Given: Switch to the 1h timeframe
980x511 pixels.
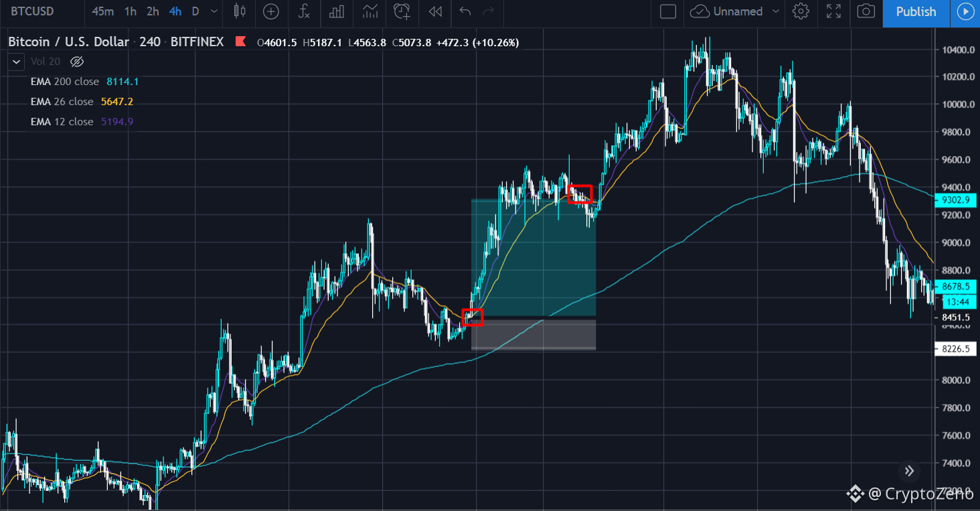Looking at the screenshot, I should click(x=130, y=12).
